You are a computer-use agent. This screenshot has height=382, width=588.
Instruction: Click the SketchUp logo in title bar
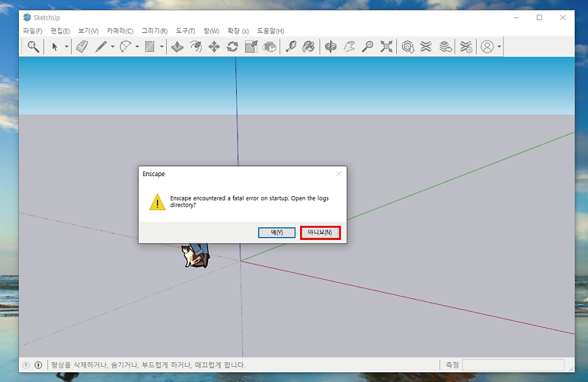tap(27, 17)
